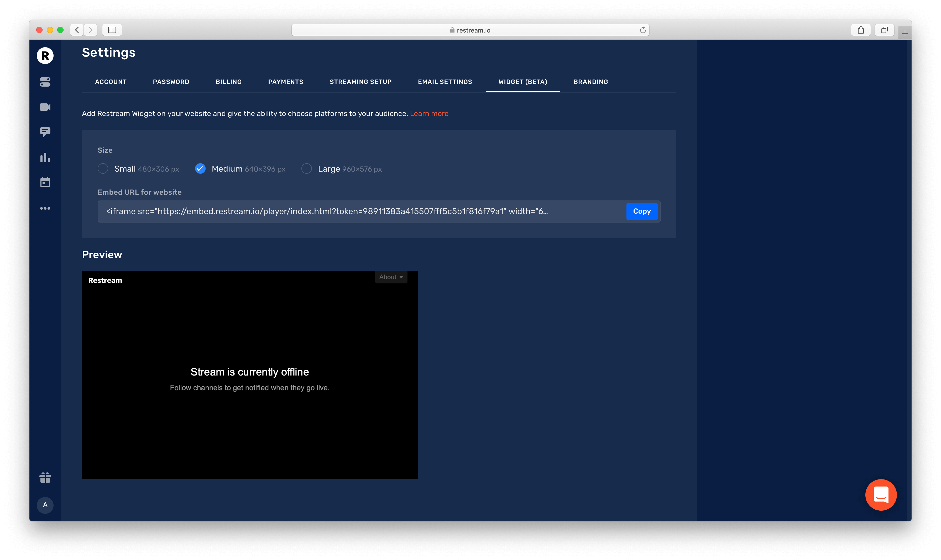Switch to the Email Settings tab
941x560 pixels.
pyautogui.click(x=445, y=82)
